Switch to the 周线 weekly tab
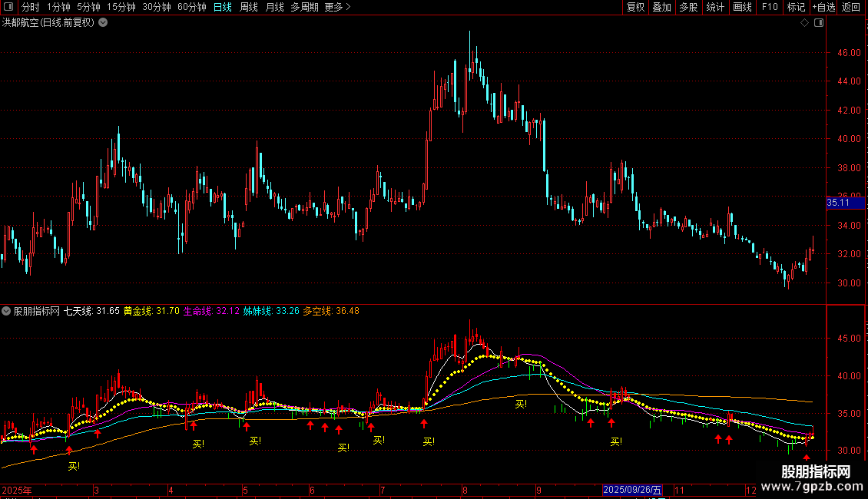868x499 pixels. point(249,8)
